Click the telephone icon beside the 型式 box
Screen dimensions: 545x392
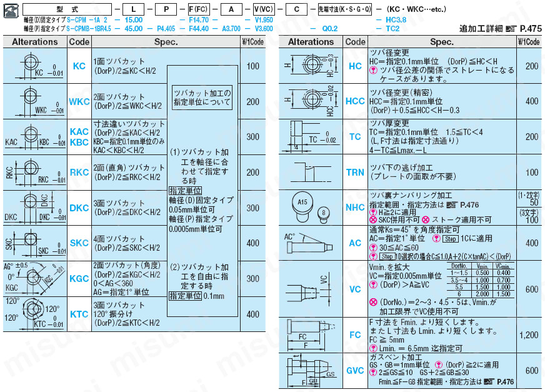[x=11, y=11]
